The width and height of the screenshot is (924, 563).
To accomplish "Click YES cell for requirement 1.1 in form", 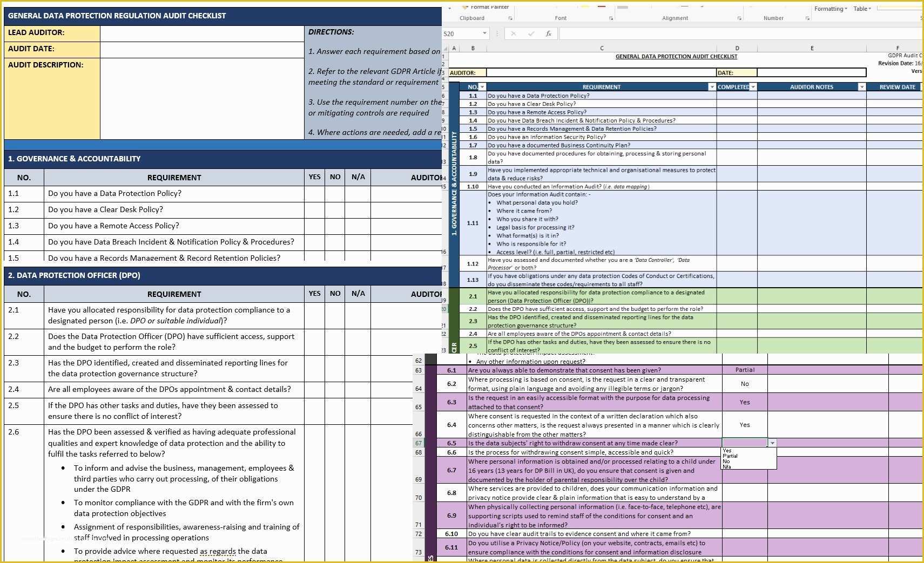I will tap(314, 194).
